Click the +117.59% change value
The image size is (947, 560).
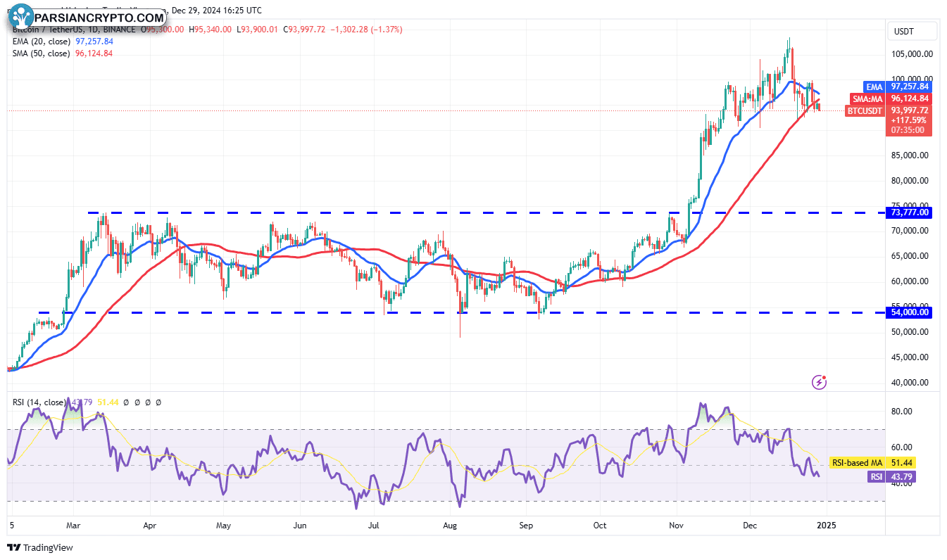(x=910, y=120)
